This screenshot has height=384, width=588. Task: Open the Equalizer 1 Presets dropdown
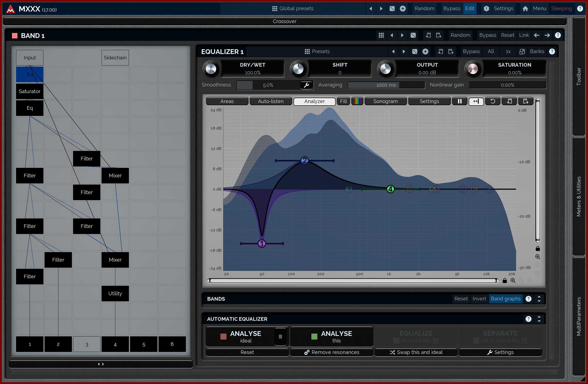pyautogui.click(x=317, y=51)
